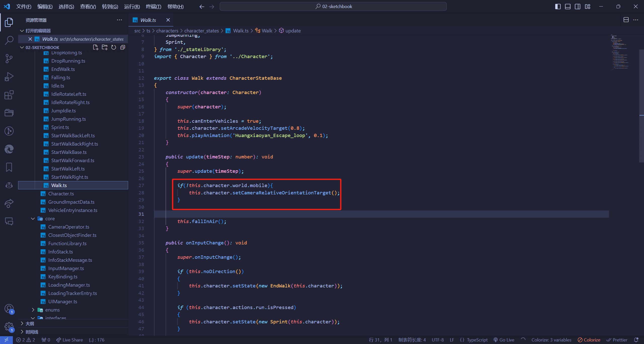Open the 查看(V) menu
Image resolution: width=644 pixels, height=344 pixels.
(x=88, y=7)
